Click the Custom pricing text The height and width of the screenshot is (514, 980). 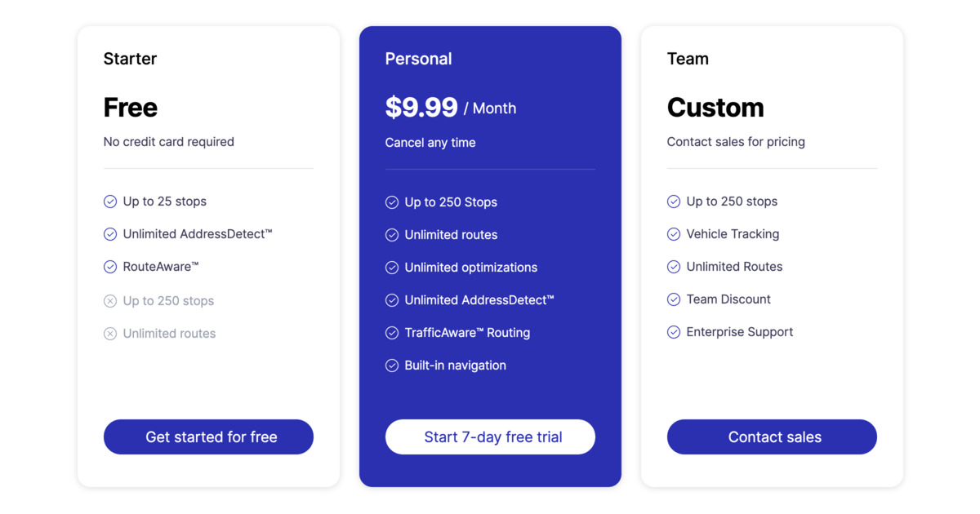[x=715, y=107]
